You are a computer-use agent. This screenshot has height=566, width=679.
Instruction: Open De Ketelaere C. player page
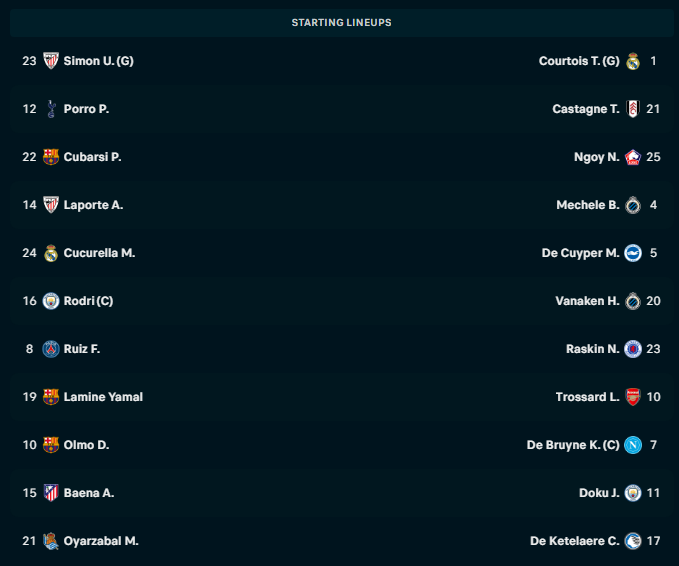[575, 541]
